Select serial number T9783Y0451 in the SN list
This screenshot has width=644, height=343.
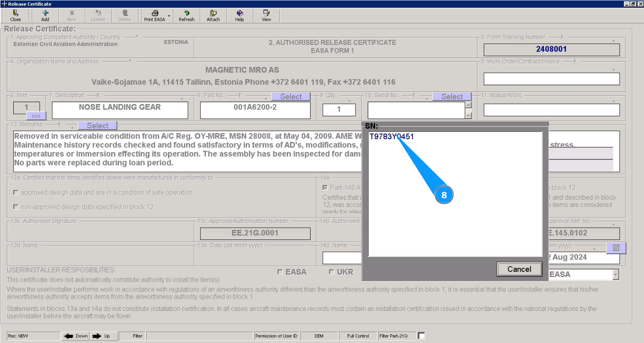392,136
